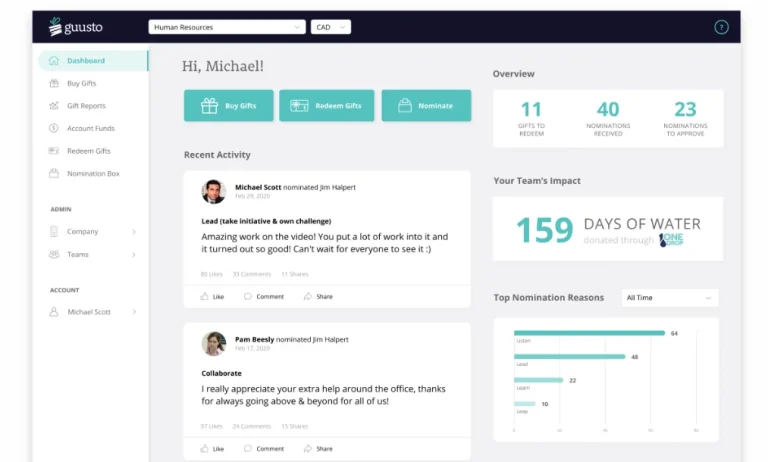Viewport: 768px width, 462px height.
Task: Click comment bubble icon on Pam Beesly's post
Action: tap(248, 448)
